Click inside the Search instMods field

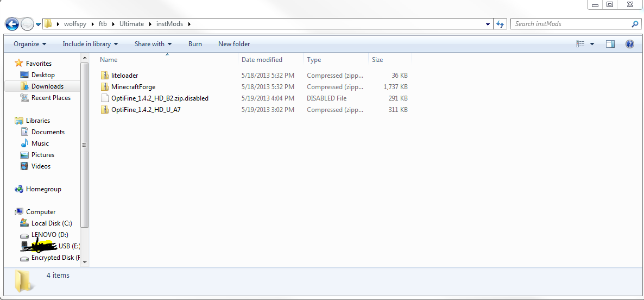(x=570, y=24)
